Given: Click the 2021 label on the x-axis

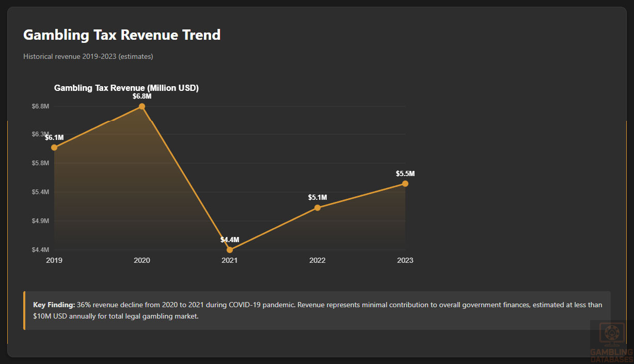Looking at the screenshot, I should [230, 261].
